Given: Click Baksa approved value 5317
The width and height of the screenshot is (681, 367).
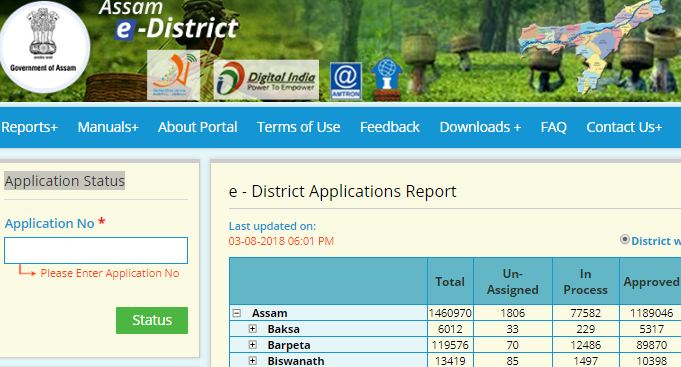Looking at the screenshot, I should (x=651, y=329).
